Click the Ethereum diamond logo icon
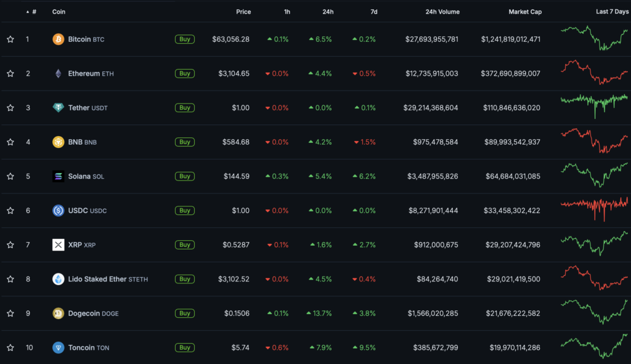Viewport: 631px width, 364px height. click(58, 73)
